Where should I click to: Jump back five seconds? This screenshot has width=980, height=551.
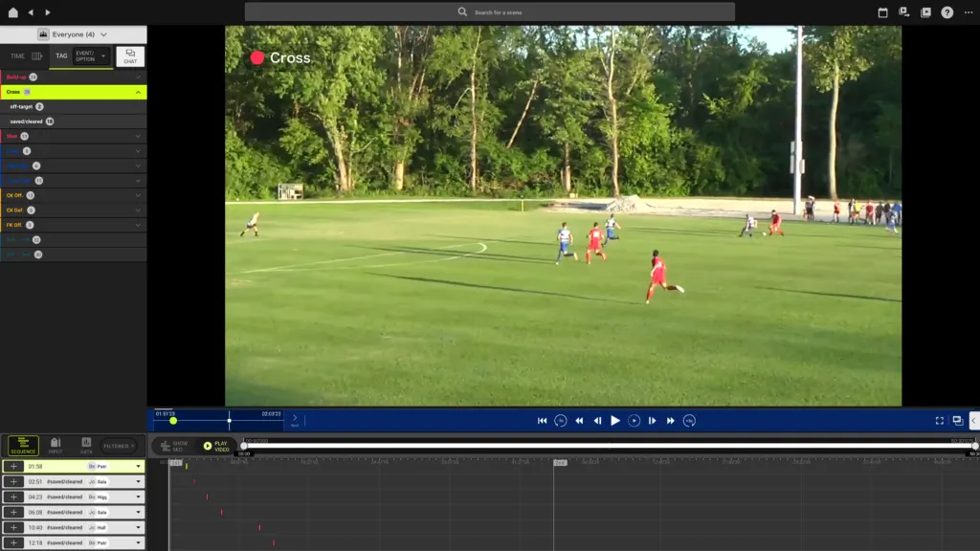(x=561, y=421)
